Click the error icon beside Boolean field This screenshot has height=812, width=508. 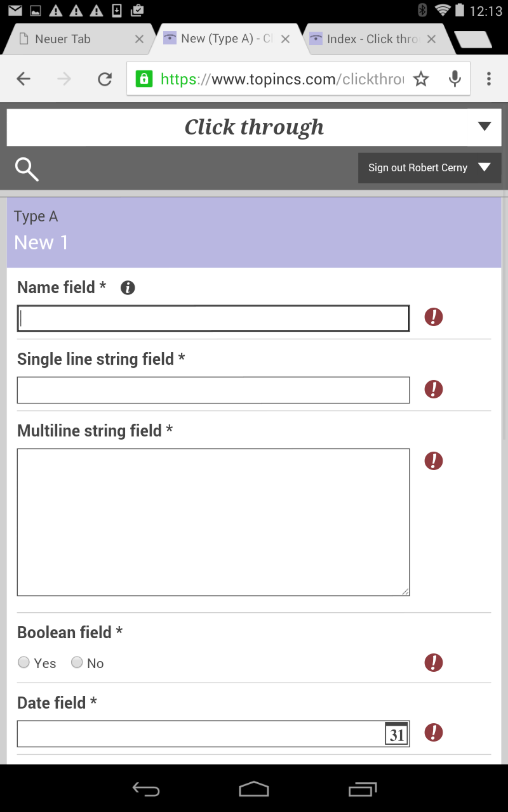coord(434,662)
